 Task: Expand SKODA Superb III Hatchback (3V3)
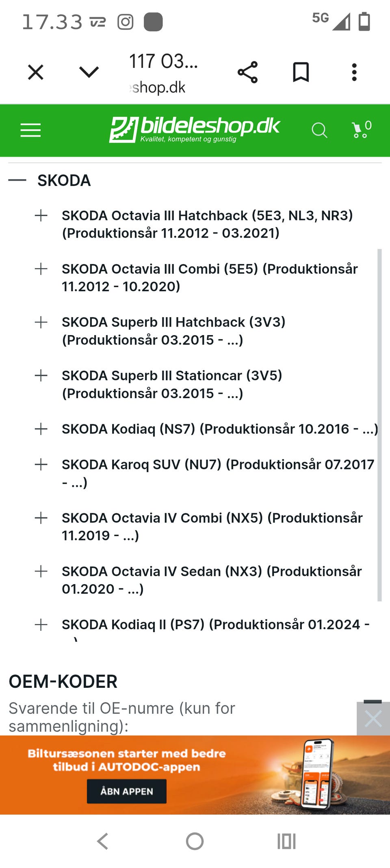coord(41,322)
